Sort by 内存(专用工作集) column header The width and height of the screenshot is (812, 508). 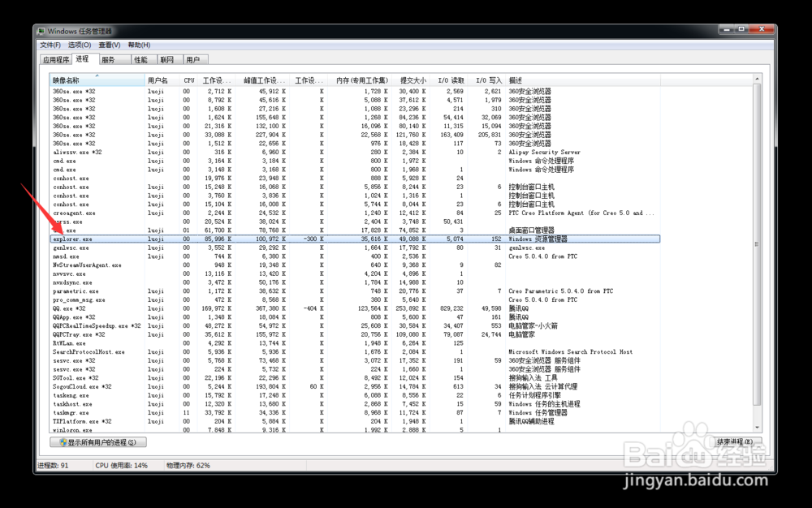360,80
